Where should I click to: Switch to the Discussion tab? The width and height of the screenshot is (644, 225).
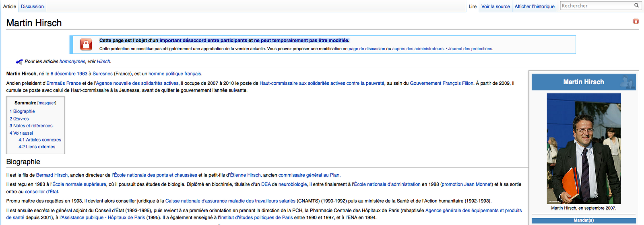click(x=32, y=6)
